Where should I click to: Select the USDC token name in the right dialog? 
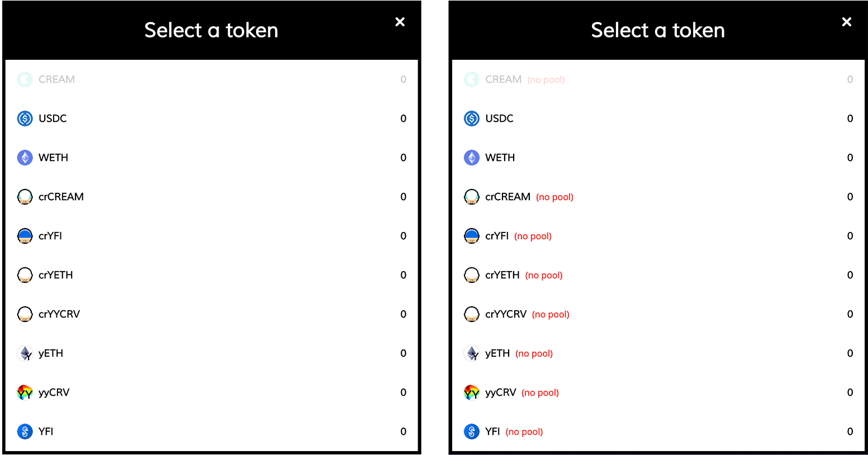coord(499,119)
